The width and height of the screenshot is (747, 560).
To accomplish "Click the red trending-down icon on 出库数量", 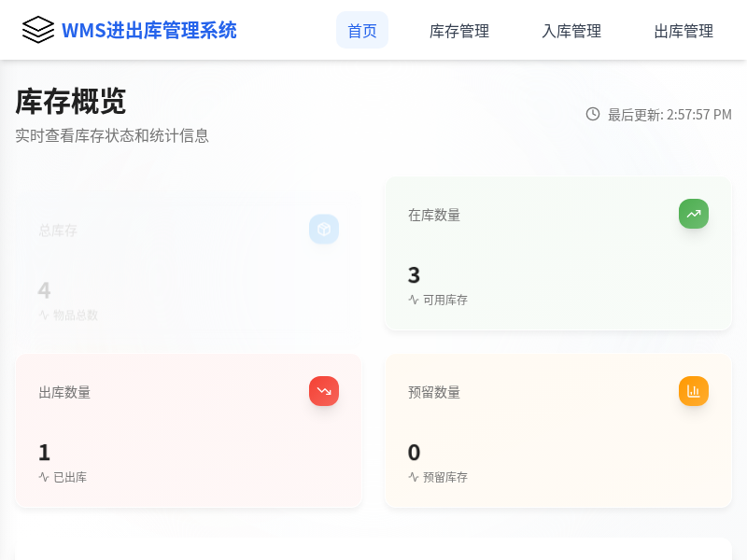I will point(324,391).
